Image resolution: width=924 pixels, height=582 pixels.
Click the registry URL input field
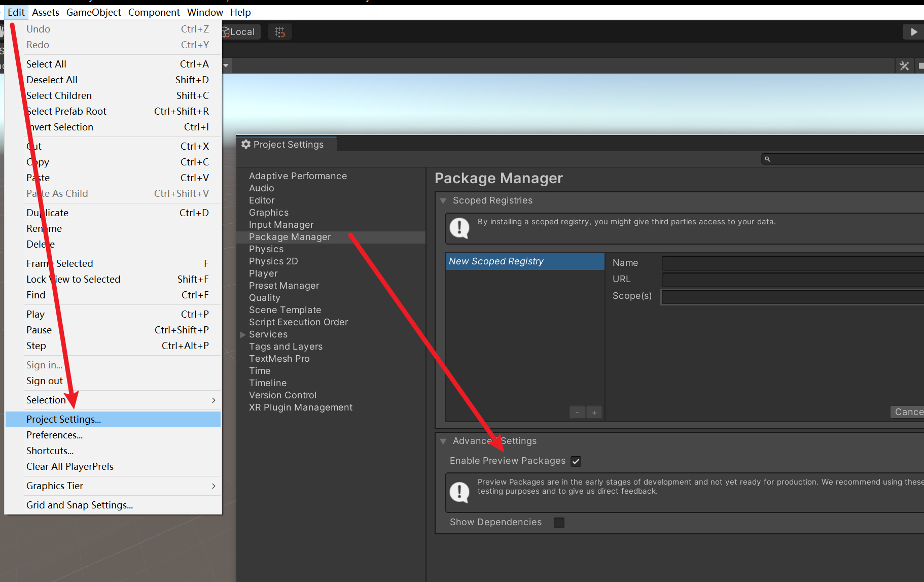793,280
